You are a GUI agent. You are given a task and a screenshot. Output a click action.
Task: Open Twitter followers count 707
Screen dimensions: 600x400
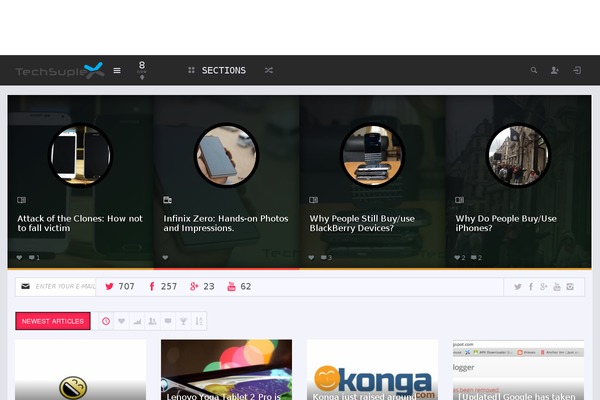tap(120, 286)
